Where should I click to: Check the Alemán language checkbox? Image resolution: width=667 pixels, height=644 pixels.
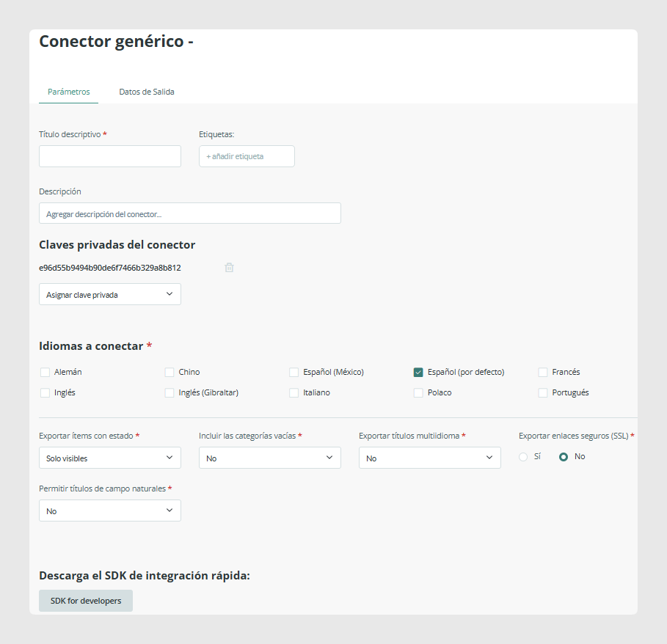tap(45, 373)
